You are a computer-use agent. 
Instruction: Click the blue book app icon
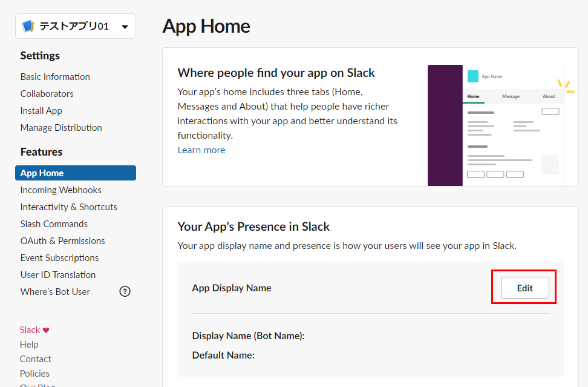[x=28, y=26]
